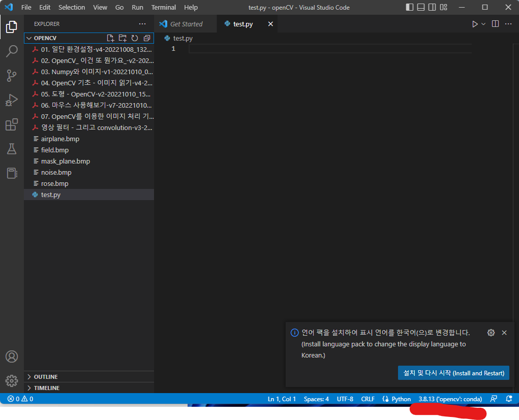Image resolution: width=519 pixels, height=420 pixels.
Task: Open noise.bmp in the explorer
Action: pos(89,172)
